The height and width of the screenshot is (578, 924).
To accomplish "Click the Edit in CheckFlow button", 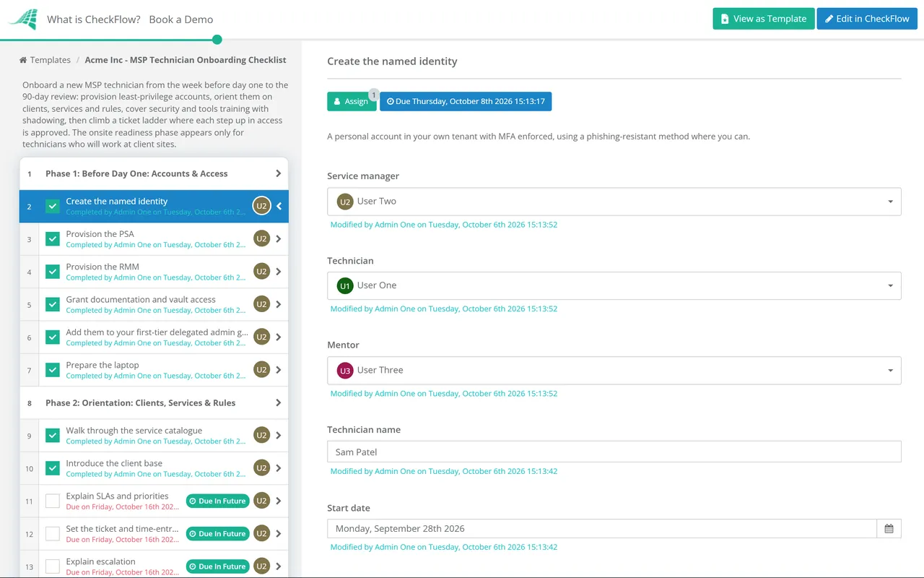I will (867, 19).
